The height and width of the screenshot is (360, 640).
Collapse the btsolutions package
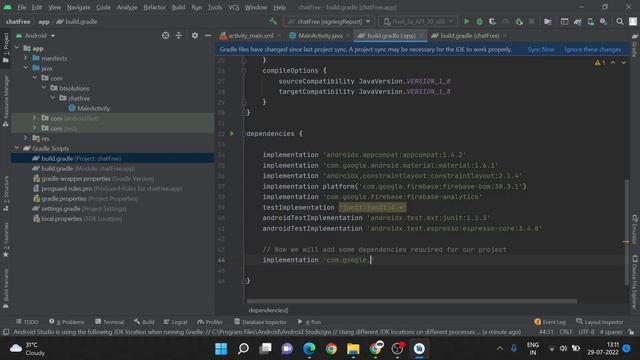[x=44, y=88]
